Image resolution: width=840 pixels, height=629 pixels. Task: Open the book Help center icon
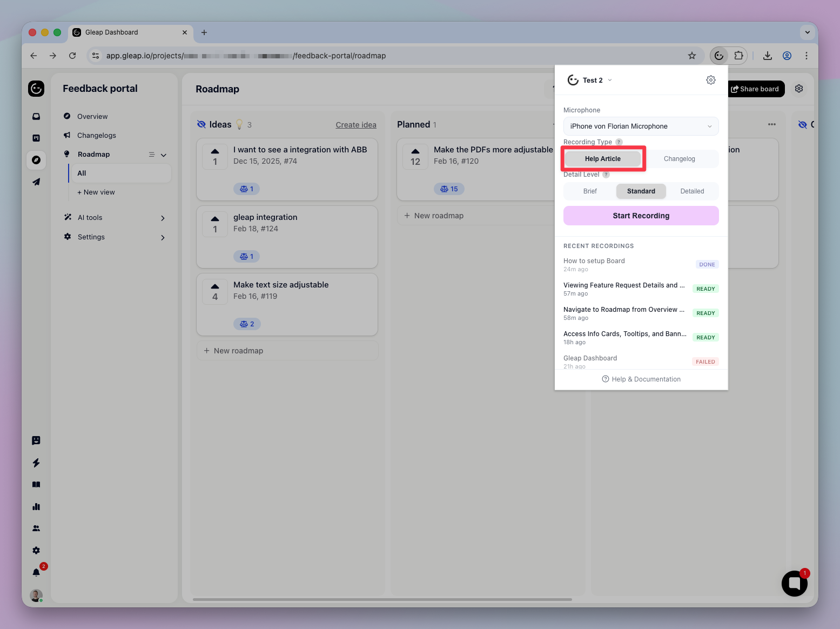click(36, 485)
